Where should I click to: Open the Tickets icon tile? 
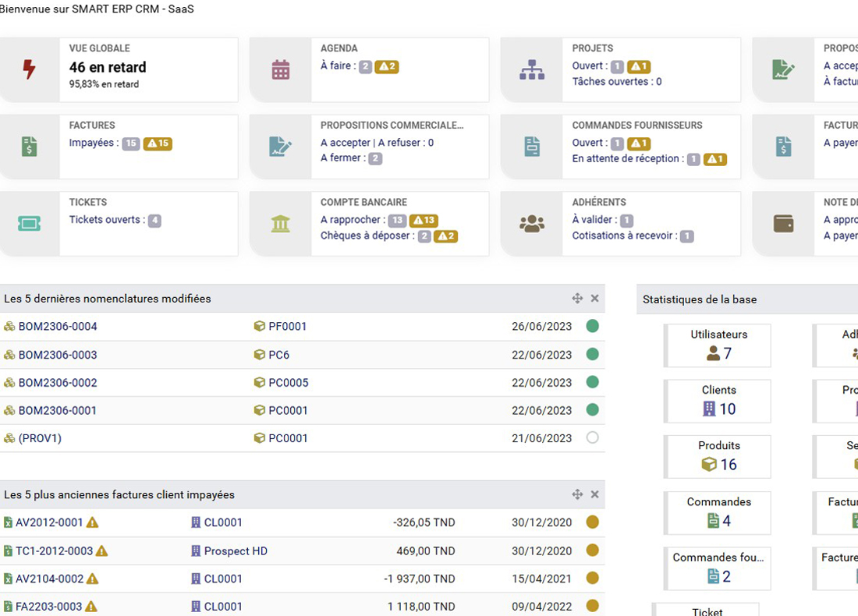(29, 224)
